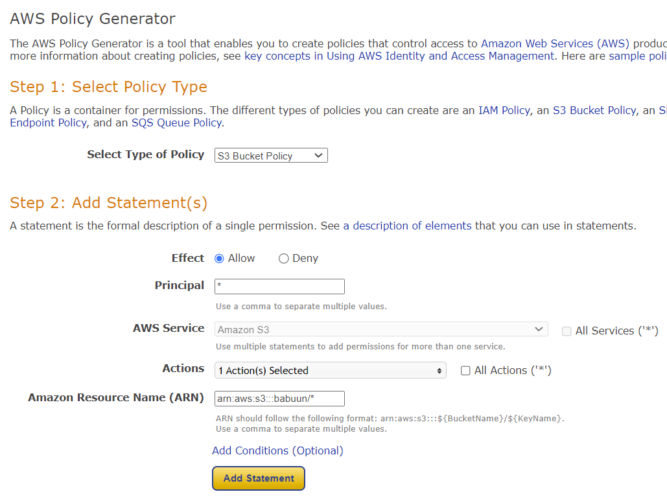Click the Endpoint Policy link
667x503 pixels.
tap(47, 123)
